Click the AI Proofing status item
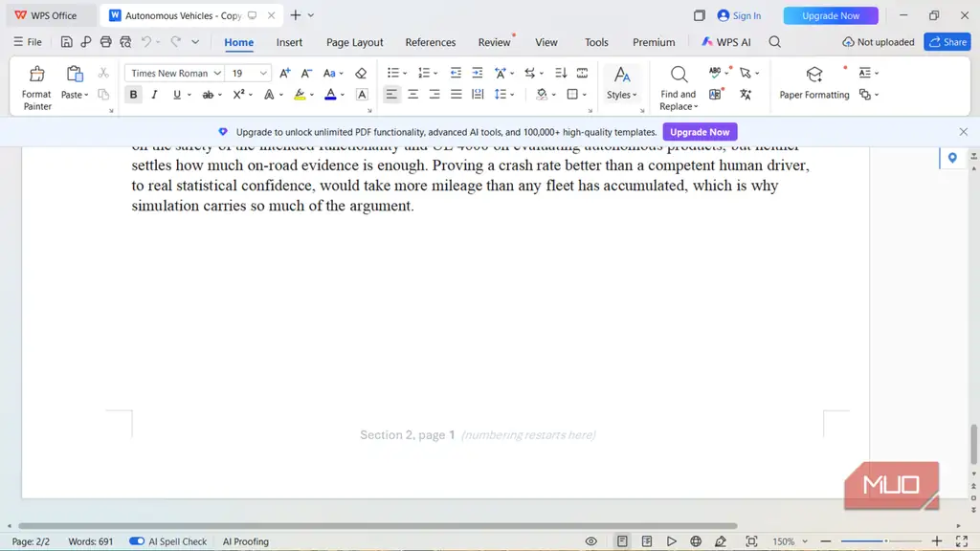The height and width of the screenshot is (551, 980). (x=246, y=541)
